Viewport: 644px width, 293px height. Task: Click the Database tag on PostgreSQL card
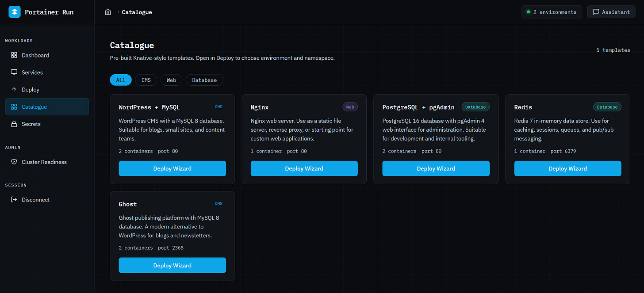tap(475, 107)
